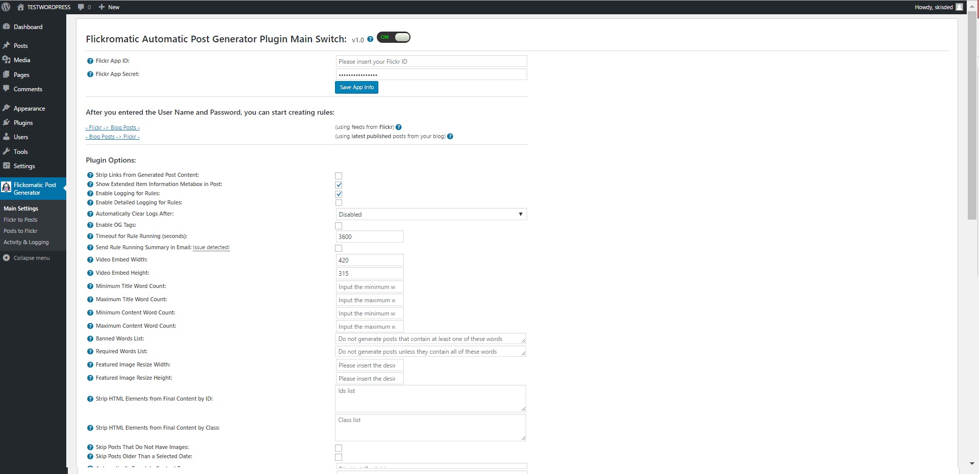The width and height of the screenshot is (980, 474).
Task: Open comments bubble icon in admin bar
Action: [x=81, y=7]
